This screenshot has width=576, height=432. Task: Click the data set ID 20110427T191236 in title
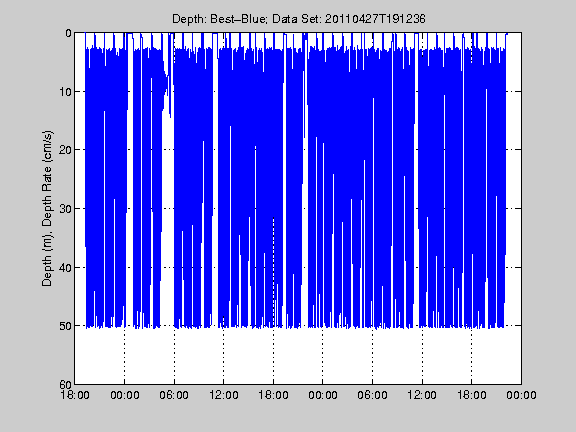pyautogui.click(x=375, y=19)
